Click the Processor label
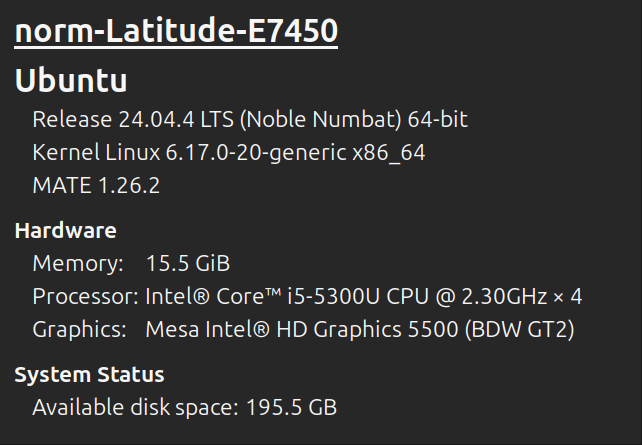 pyautogui.click(x=85, y=297)
